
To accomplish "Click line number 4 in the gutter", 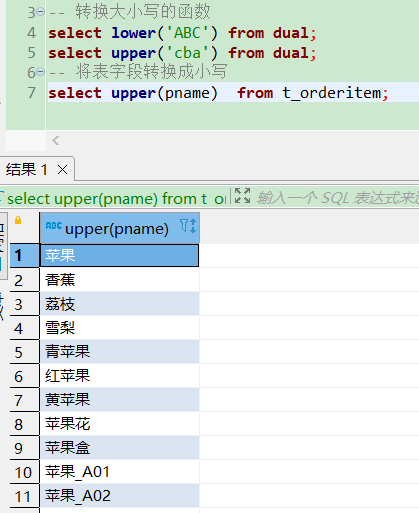I will (32, 33).
